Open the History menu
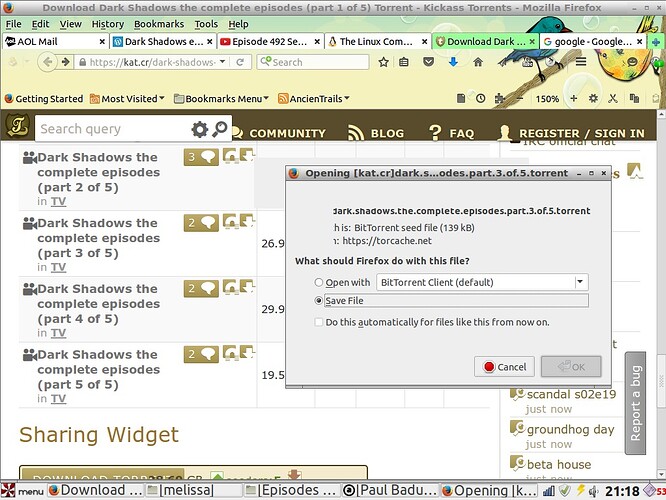666x500 pixels. click(107, 24)
